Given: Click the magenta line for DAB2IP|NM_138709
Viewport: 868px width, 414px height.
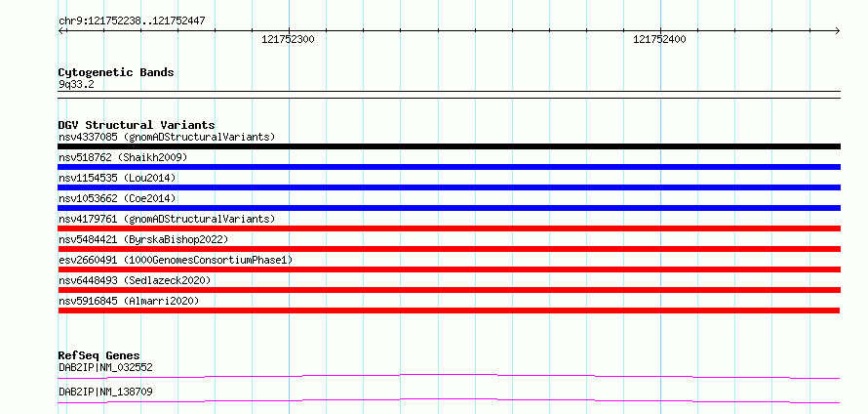Looking at the screenshot, I should tap(450, 400).
